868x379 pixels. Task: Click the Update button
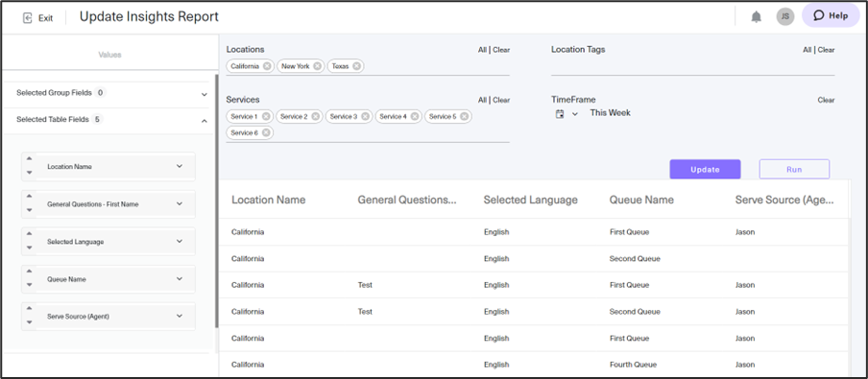(705, 169)
